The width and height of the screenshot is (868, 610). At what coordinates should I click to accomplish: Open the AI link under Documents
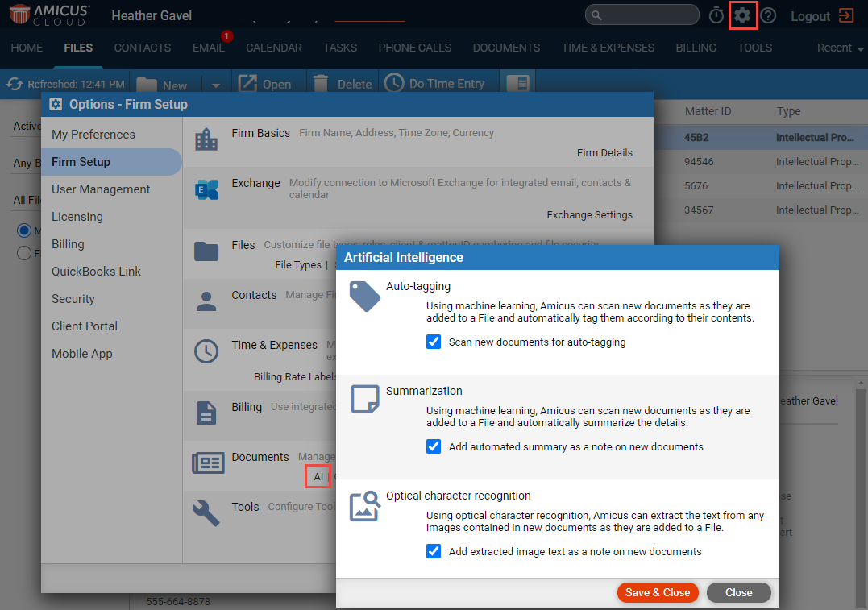tap(318, 476)
